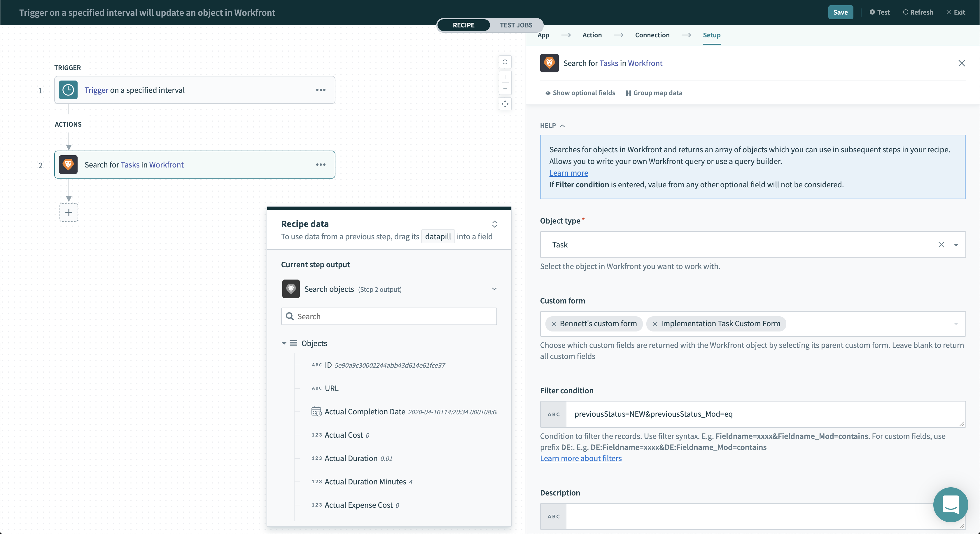Click the canvas zoom out minus icon
Image resolution: width=980 pixels, height=534 pixels.
coord(505,89)
